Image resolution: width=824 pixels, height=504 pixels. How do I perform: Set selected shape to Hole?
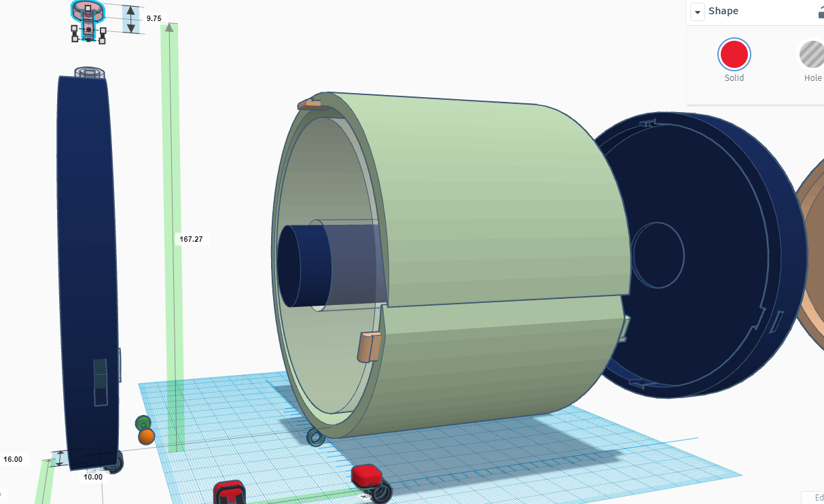[812, 55]
